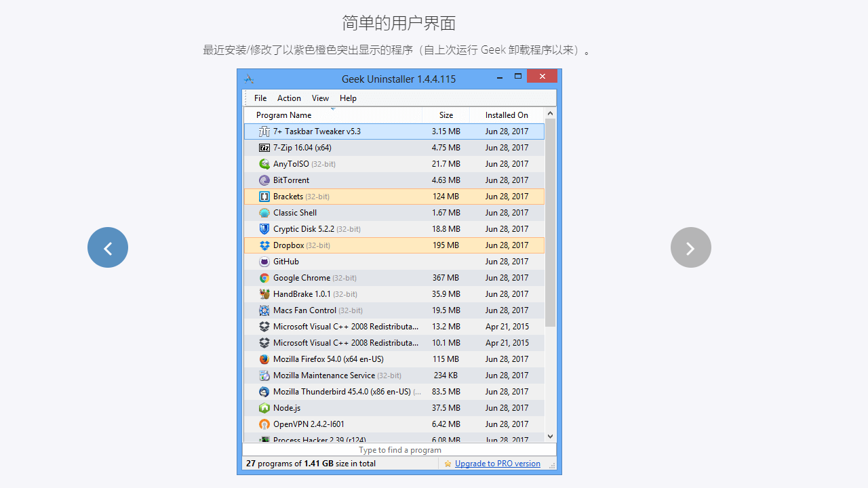Click the star icon beside Upgrade to PRO

(447, 464)
